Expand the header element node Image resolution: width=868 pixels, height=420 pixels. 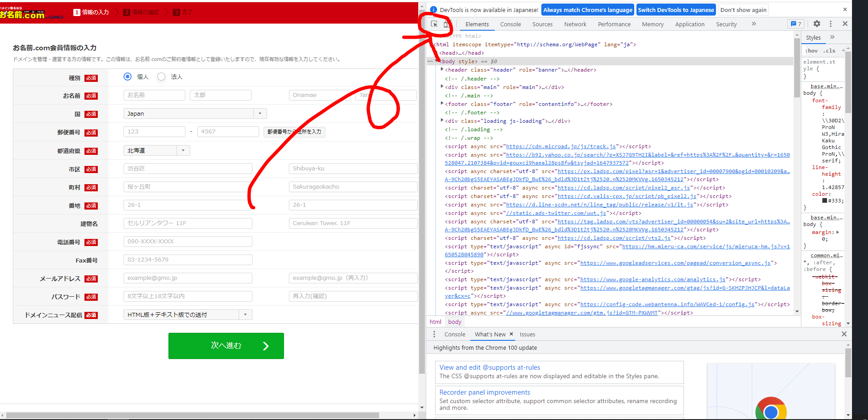(442, 69)
